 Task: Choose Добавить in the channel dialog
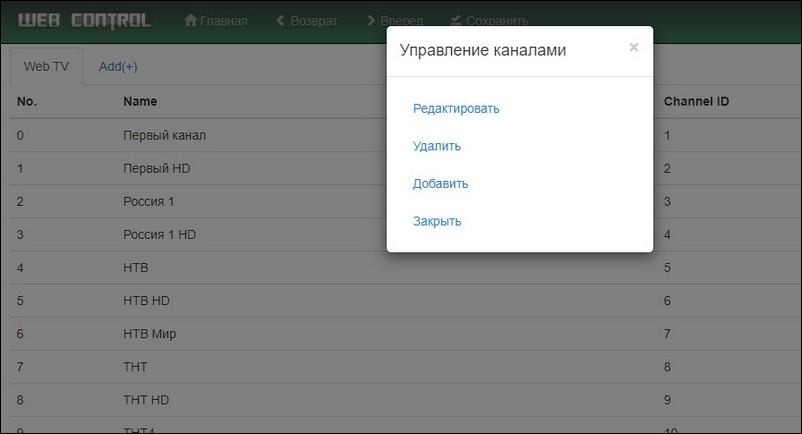[x=440, y=184]
